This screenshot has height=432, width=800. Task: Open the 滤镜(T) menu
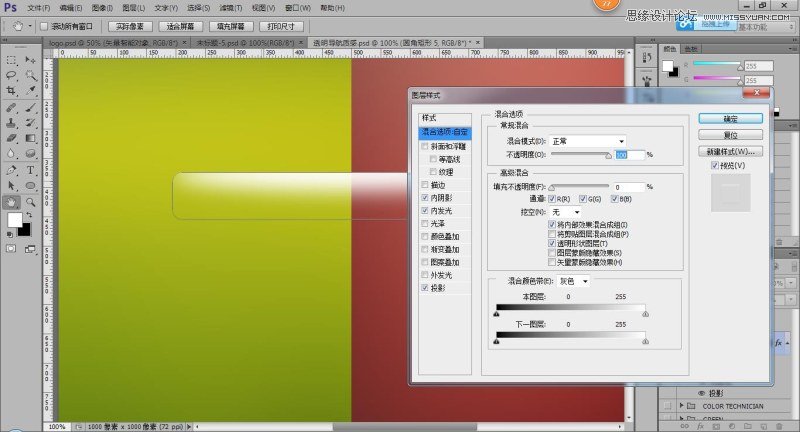(x=231, y=8)
